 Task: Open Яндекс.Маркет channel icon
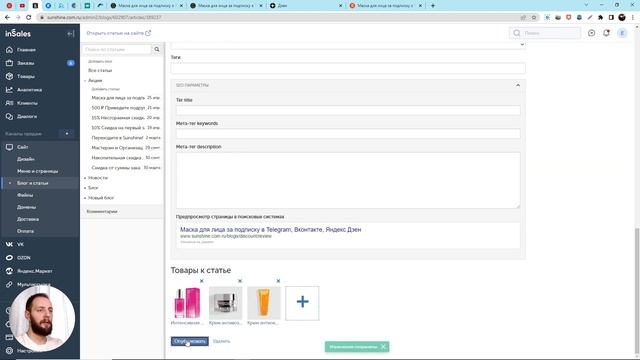[x=9, y=271]
